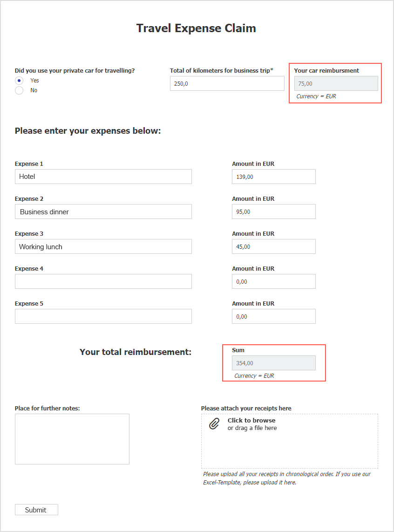Viewport: 394px width, 532px height.
Task: Click the kilometers for business trip field
Action: [x=227, y=83]
